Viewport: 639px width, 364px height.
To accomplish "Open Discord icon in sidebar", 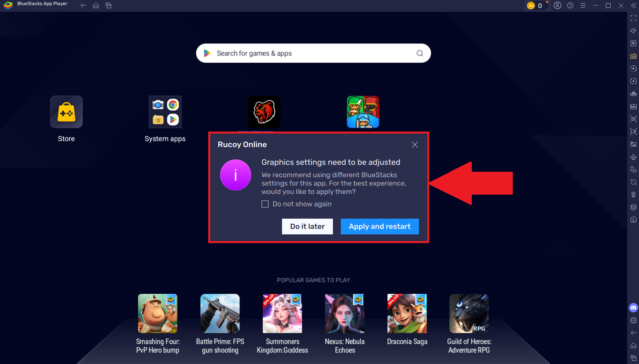I will pyautogui.click(x=633, y=308).
